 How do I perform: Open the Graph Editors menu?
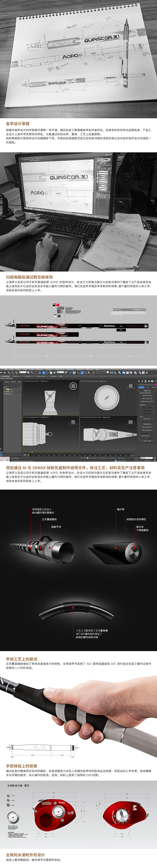pos(59,370)
